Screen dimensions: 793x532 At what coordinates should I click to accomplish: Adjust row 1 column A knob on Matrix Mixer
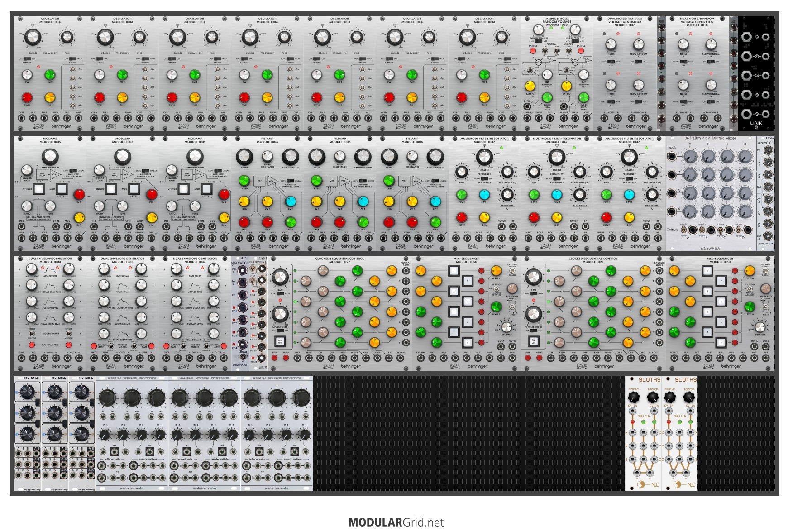690,157
